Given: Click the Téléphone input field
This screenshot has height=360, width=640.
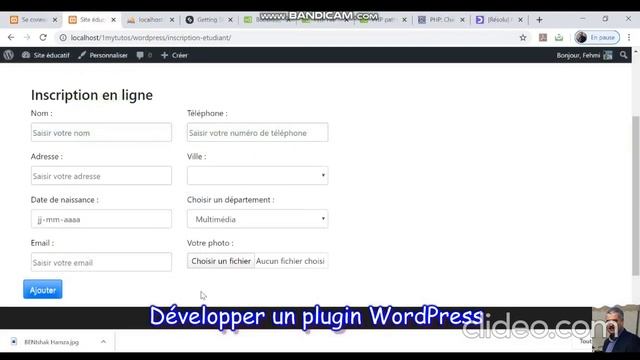Looking at the screenshot, I should click(258, 133).
